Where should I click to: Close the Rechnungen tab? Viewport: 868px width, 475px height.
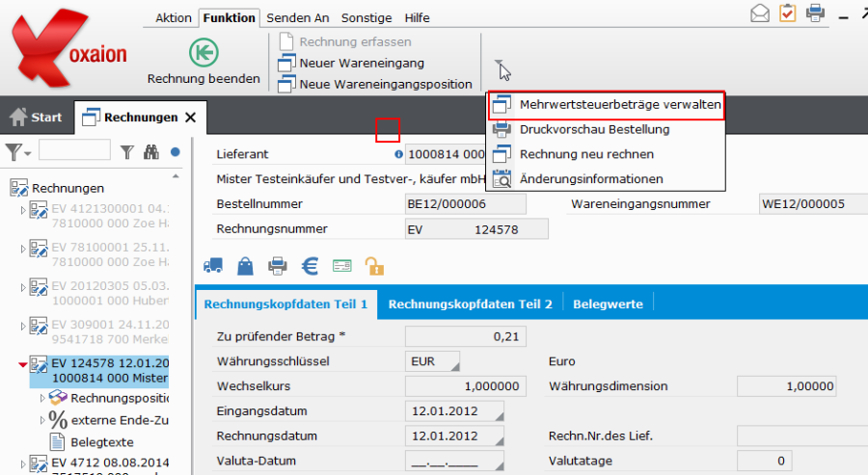tap(190, 118)
